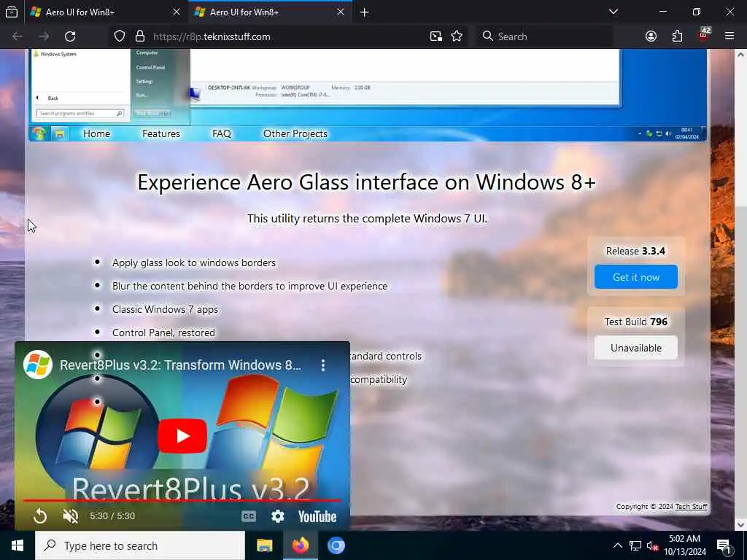
Task: View site security lock information
Action: (139, 36)
